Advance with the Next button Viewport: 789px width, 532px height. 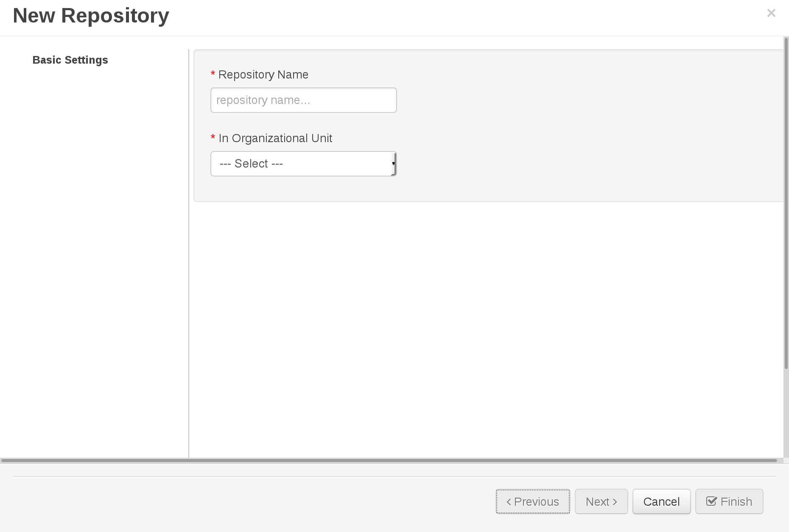coord(601,501)
